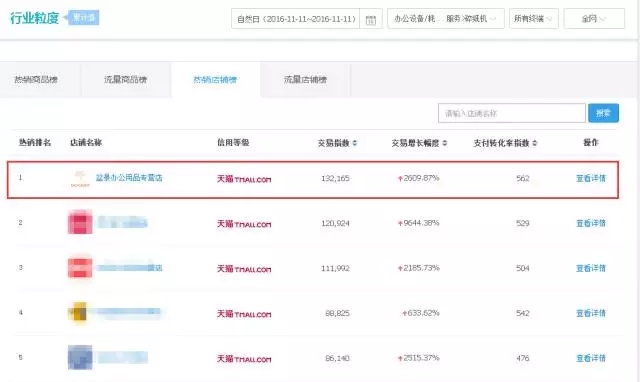640x382 pixels.
Task: Open the 办公用品专营店 store name link
Action: (x=129, y=178)
